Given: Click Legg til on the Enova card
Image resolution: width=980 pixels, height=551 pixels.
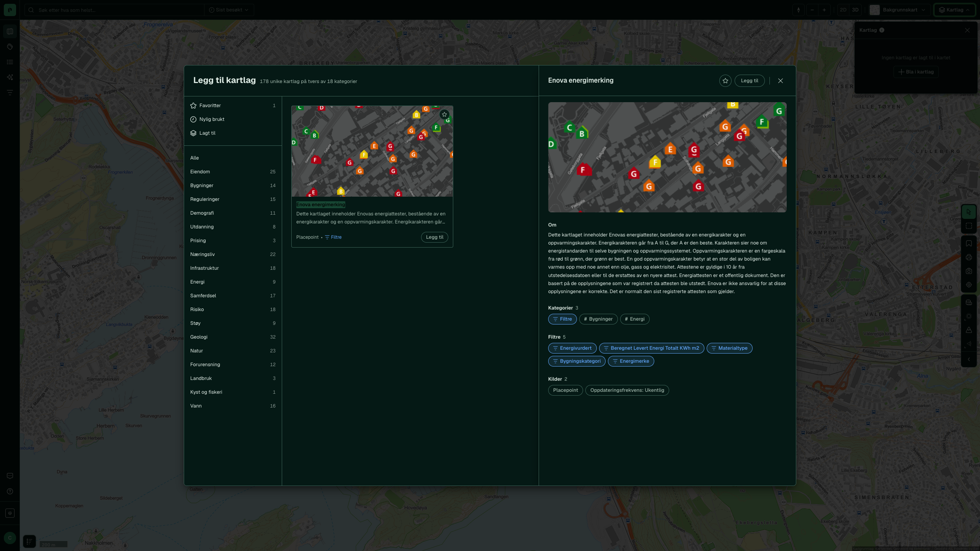Looking at the screenshot, I should (x=434, y=237).
